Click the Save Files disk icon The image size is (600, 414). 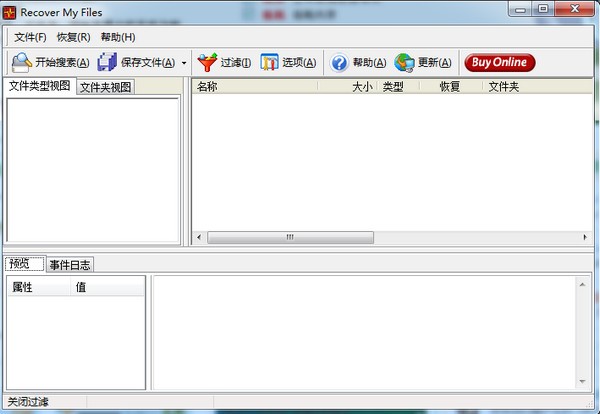click(x=107, y=62)
